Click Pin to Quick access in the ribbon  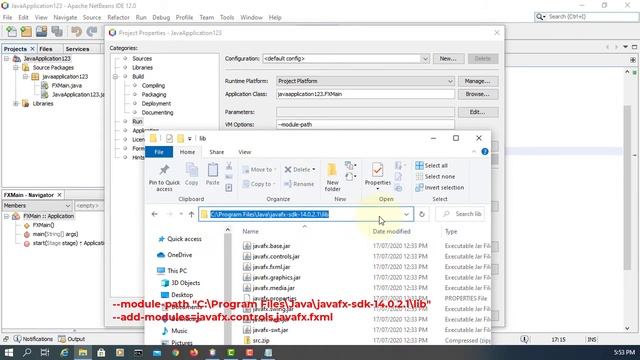tap(164, 177)
